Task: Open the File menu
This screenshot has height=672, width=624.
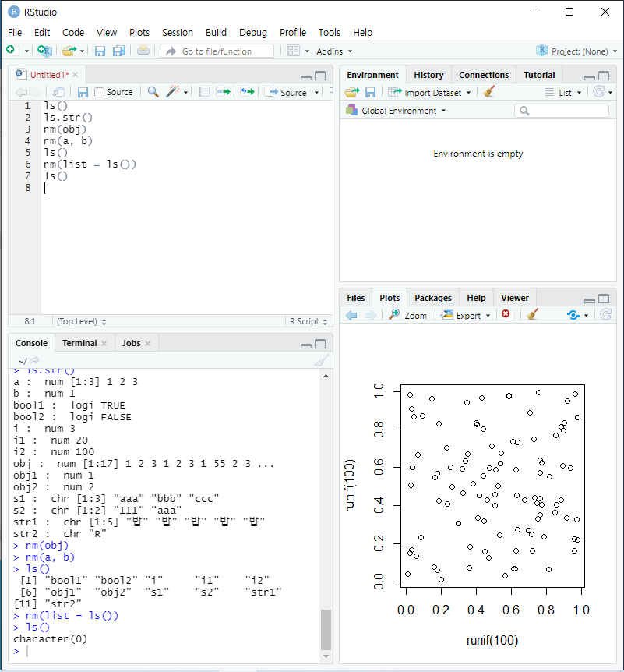Action: coord(15,32)
